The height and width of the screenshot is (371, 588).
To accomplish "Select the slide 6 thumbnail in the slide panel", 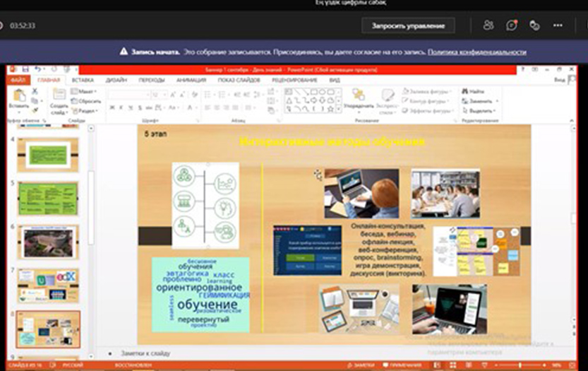I will tap(48, 242).
